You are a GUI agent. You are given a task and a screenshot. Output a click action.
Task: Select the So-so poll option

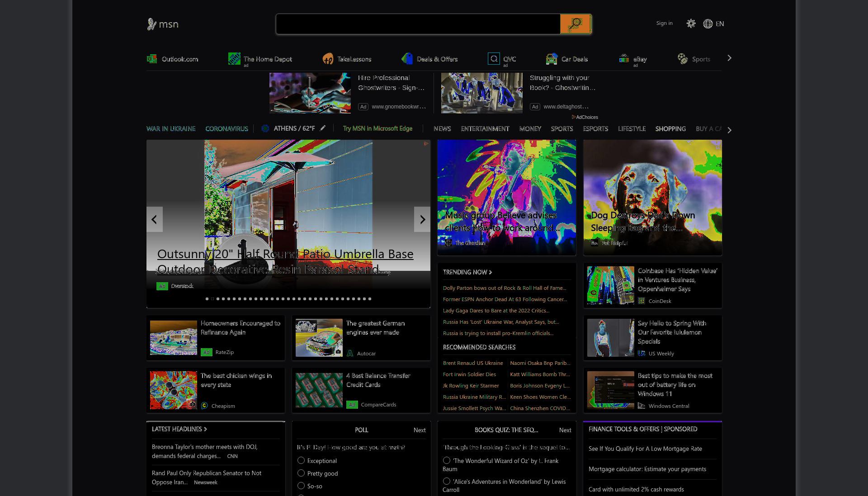click(x=301, y=486)
